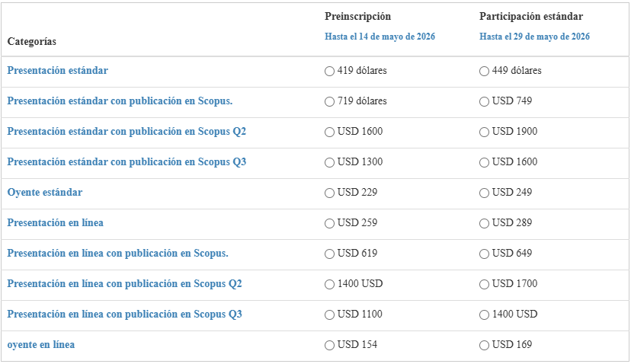The image size is (631, 364).
Task: Select USD 749 Scopus standard participation
Action: 484,101
